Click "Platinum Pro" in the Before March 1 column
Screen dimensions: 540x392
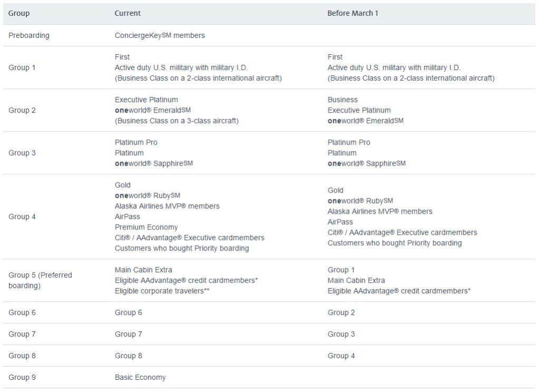tap(349, 142)
